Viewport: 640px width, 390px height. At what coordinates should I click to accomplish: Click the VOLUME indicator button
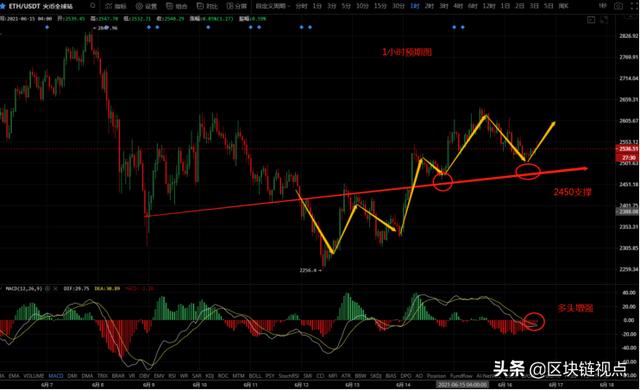coord(33,376)
